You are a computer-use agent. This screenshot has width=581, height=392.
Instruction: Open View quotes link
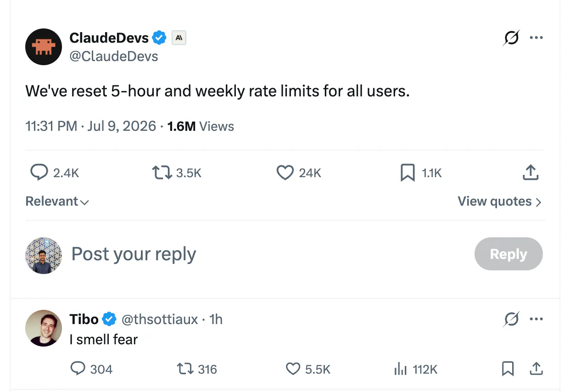(x=500, y=202)
